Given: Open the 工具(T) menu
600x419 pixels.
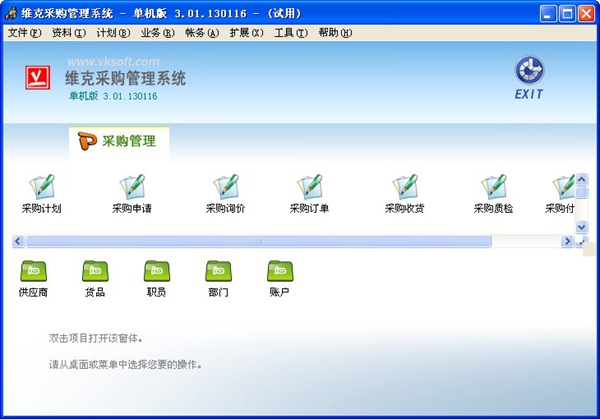Looking at the screenshot, I should (x=291, y=33).
